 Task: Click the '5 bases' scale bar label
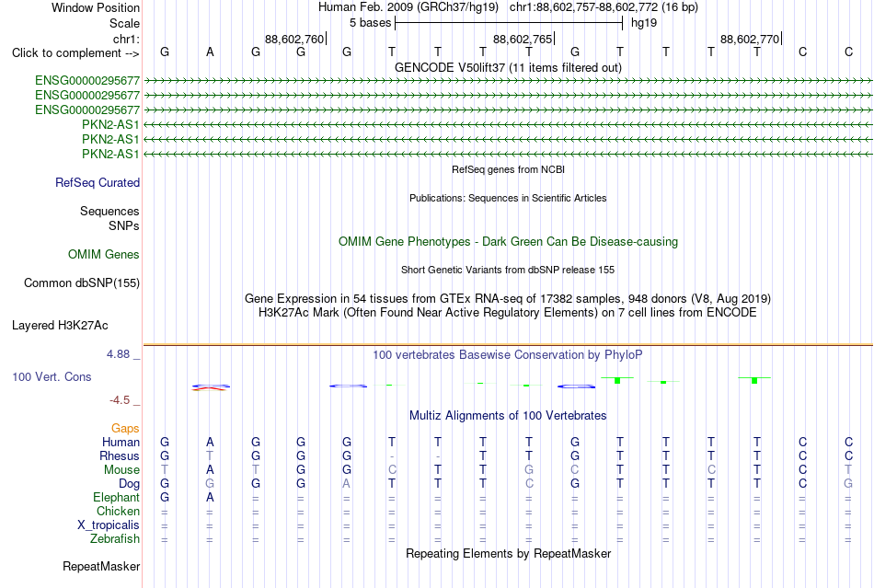(x=371, y=23)
